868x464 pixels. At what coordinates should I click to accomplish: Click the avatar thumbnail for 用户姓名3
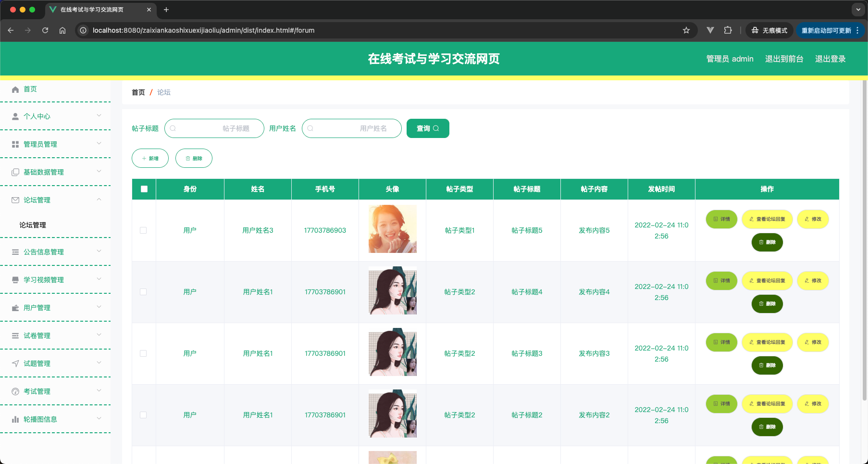coord(393,229)
